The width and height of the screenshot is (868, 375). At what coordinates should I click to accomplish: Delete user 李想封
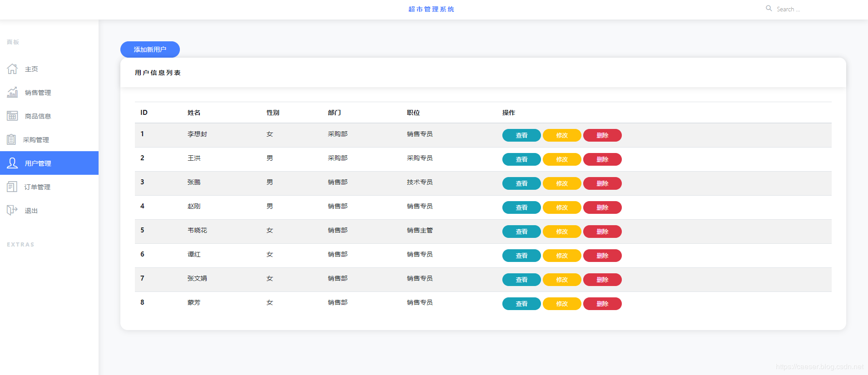(x=602, y=135)
